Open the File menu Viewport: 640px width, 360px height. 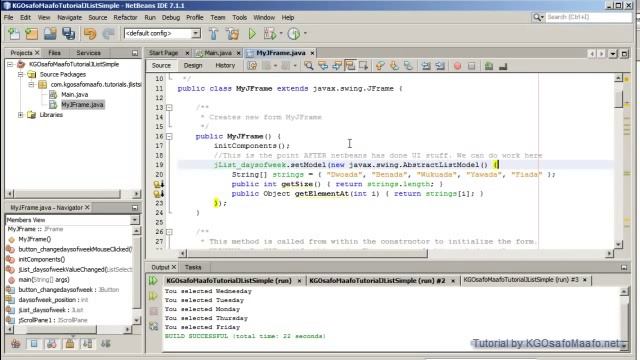click(9, 18)
